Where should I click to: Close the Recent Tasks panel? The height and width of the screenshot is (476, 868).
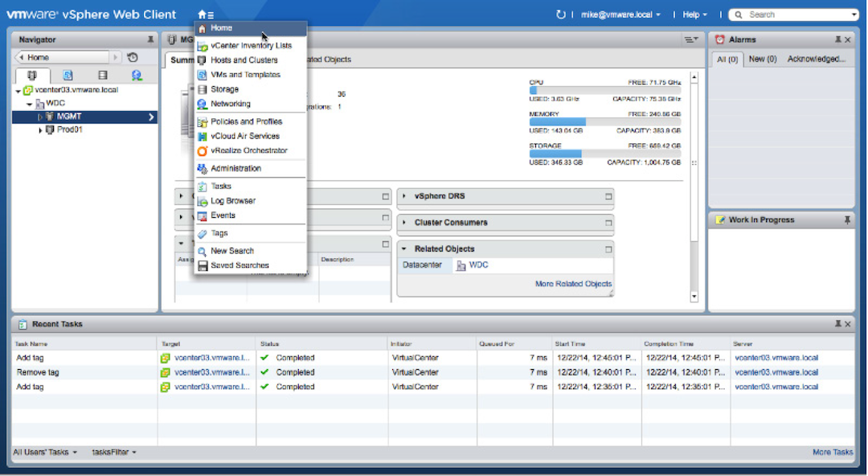pos(848,323)
